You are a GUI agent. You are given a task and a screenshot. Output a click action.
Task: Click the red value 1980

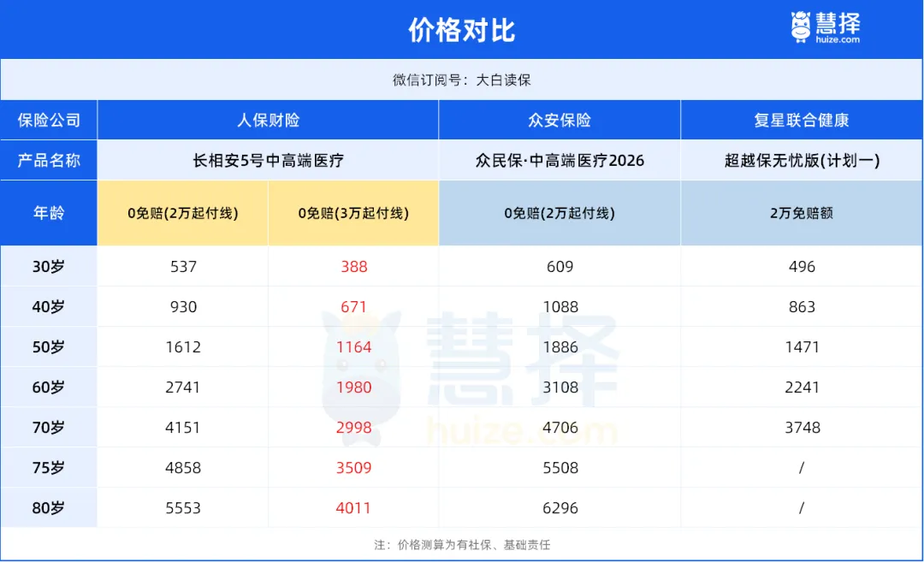click(x=354, y=387)
